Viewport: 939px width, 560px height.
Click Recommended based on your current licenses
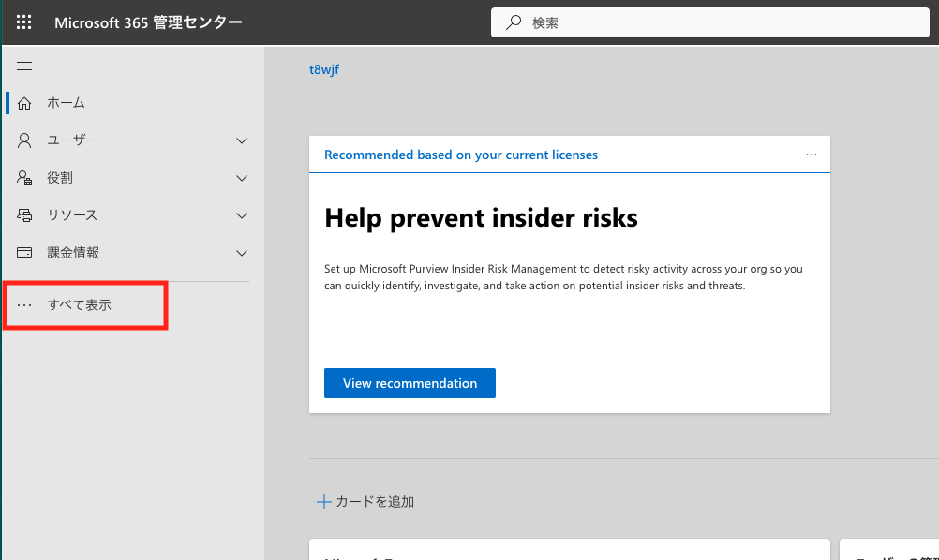pyautogui.click(x=460, y=155)
